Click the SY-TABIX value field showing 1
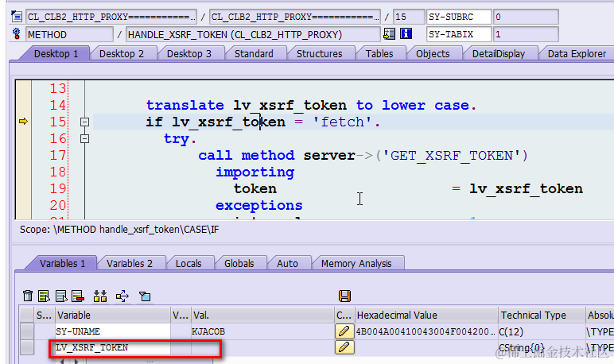The height and width of the screenshot is (364, 614). [526, 34]
